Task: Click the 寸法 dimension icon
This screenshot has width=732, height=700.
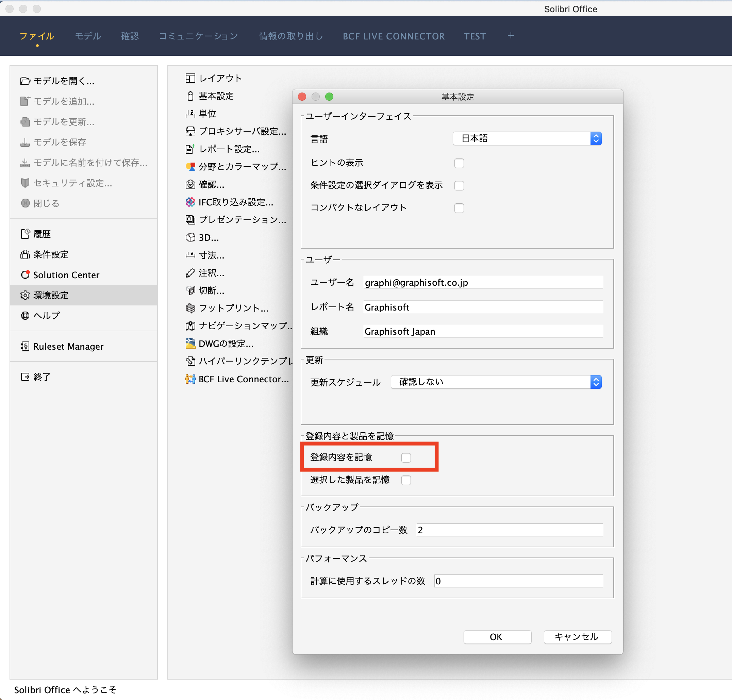Action: pyautogui.click(x=190, y=255)
